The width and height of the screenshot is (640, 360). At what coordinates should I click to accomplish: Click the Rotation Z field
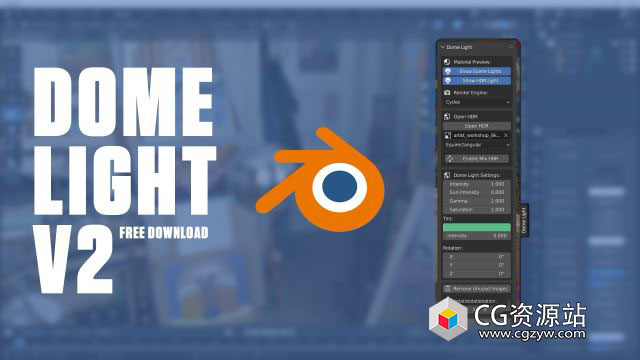476,273
